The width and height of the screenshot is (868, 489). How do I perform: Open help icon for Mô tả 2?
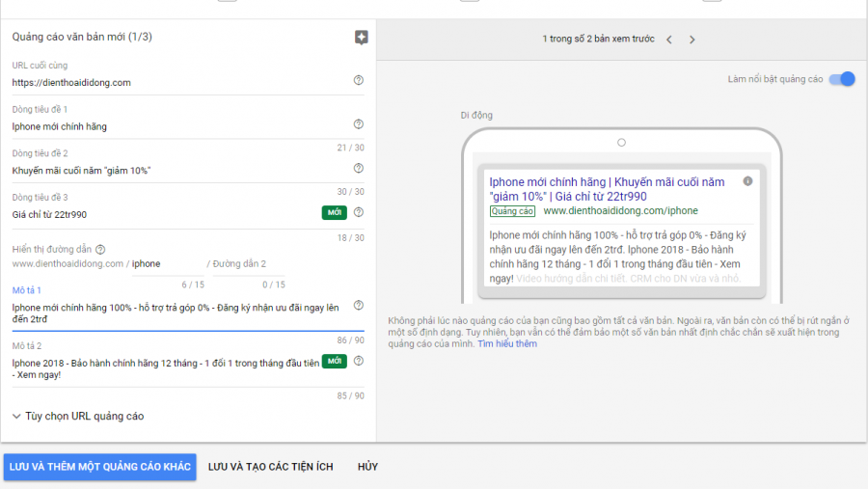[x=359, y=361]
